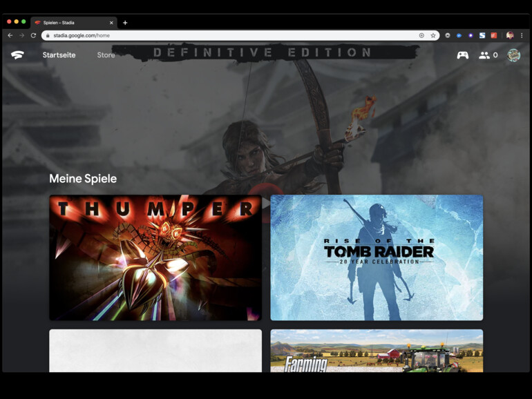
Task: Click the gray circle extension icon
Action: (448, 35)
